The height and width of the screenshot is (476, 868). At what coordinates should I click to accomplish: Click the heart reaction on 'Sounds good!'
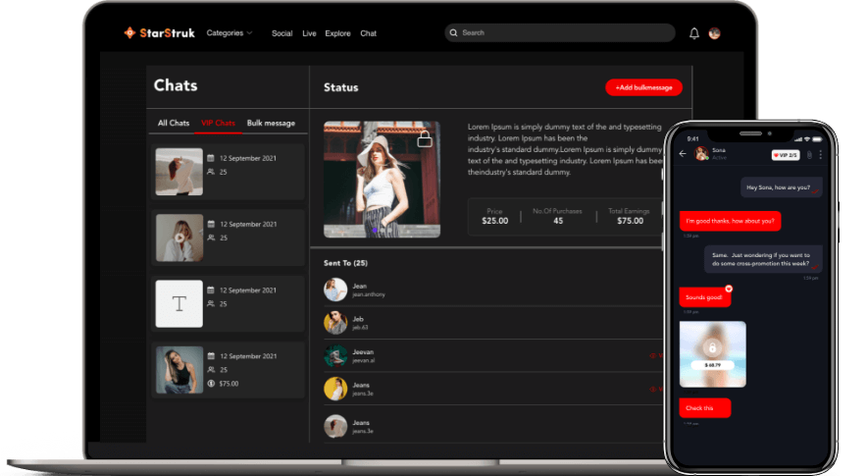click(729, 289)
